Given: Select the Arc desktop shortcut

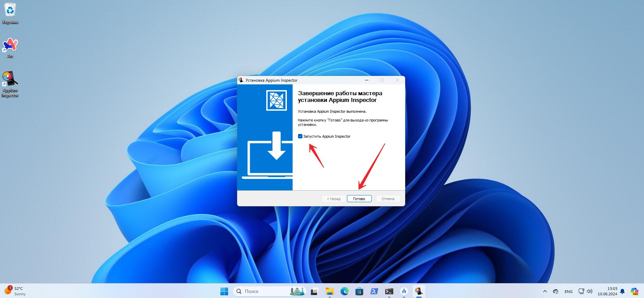Looking at the screenshot, I should [x=10, y=48].
